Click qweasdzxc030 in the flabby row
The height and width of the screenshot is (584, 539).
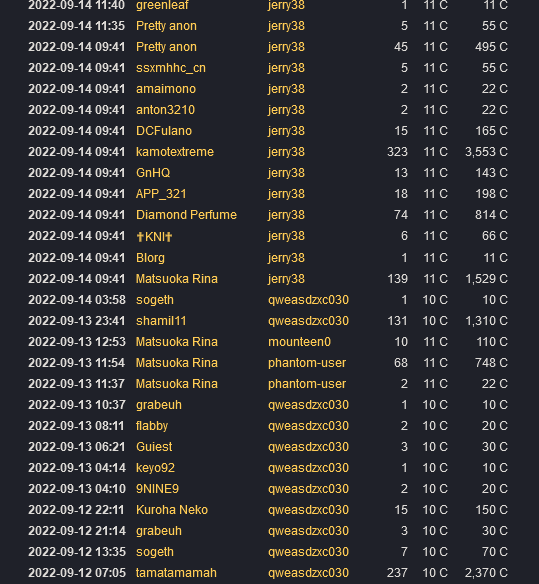point(308,425)
